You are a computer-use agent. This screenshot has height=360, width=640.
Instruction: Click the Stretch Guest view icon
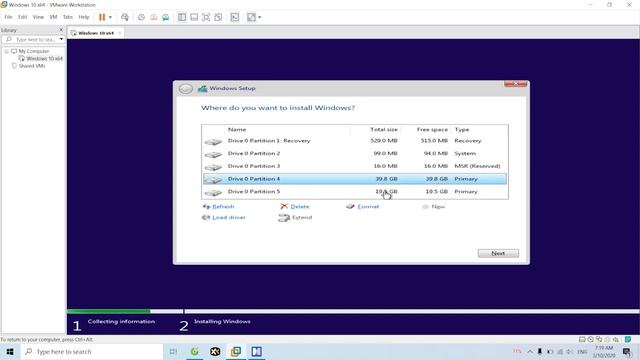(x=251, y=17)
